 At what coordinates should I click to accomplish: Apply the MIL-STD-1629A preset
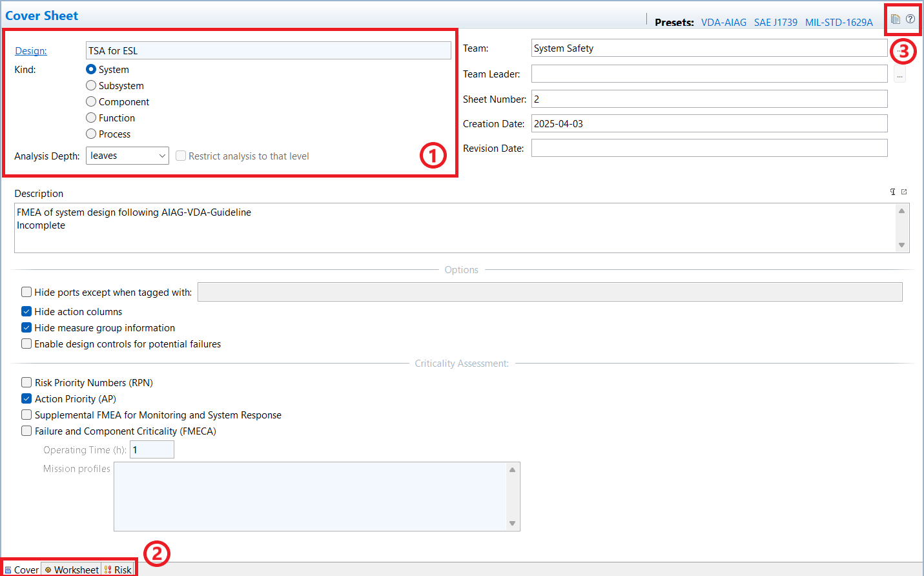839,23
